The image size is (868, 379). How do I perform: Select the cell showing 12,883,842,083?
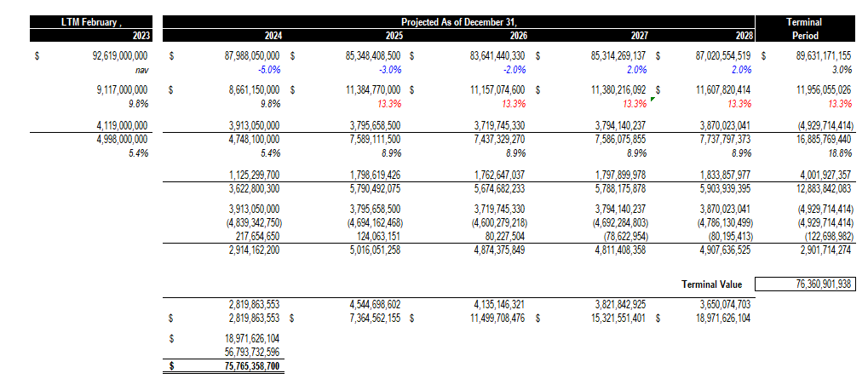coord(824,189)
